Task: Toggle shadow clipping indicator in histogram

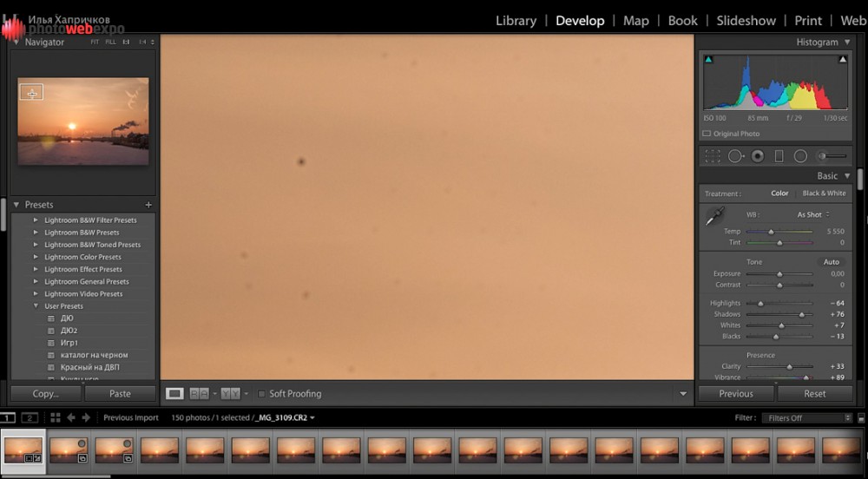Action: tap(708, 59)
